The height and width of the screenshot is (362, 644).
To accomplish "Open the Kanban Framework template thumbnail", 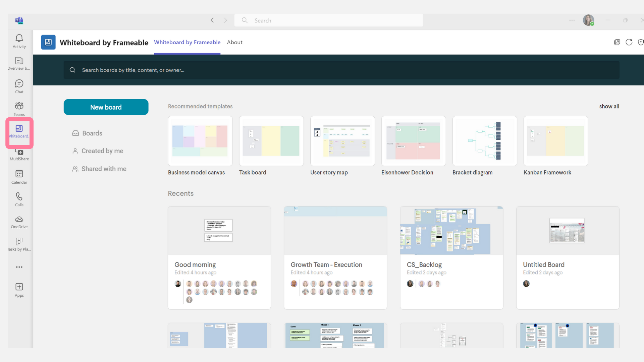I will pyautogui.click(x=555, y=141).
